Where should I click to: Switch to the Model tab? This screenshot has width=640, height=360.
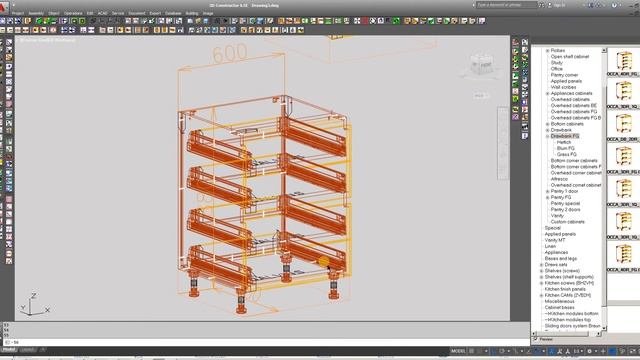click(x=9, y=350)
